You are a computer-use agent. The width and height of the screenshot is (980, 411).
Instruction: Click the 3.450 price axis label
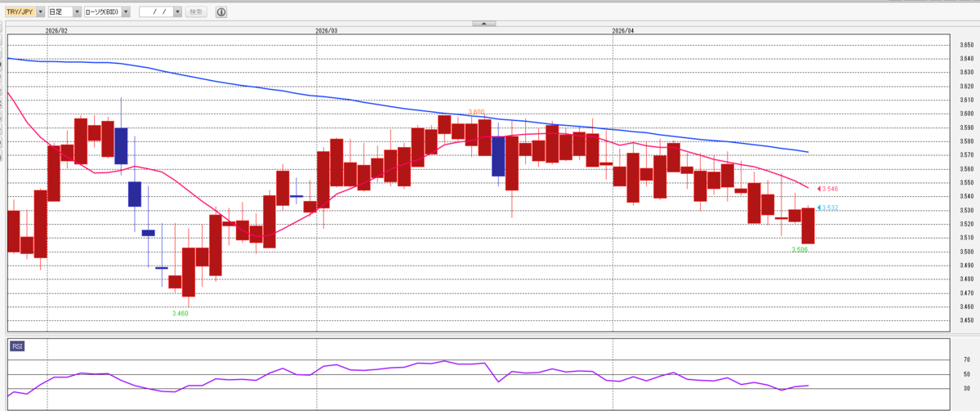pyautogui.click(x=965, y=320)
